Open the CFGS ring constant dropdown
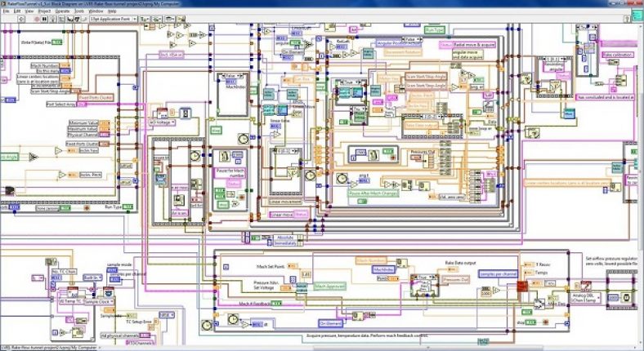The image size is (644, 351). pos(167,315)
